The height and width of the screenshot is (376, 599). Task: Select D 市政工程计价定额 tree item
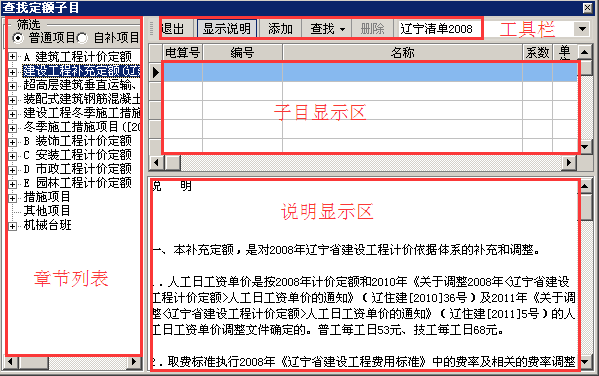coord(77,169)
